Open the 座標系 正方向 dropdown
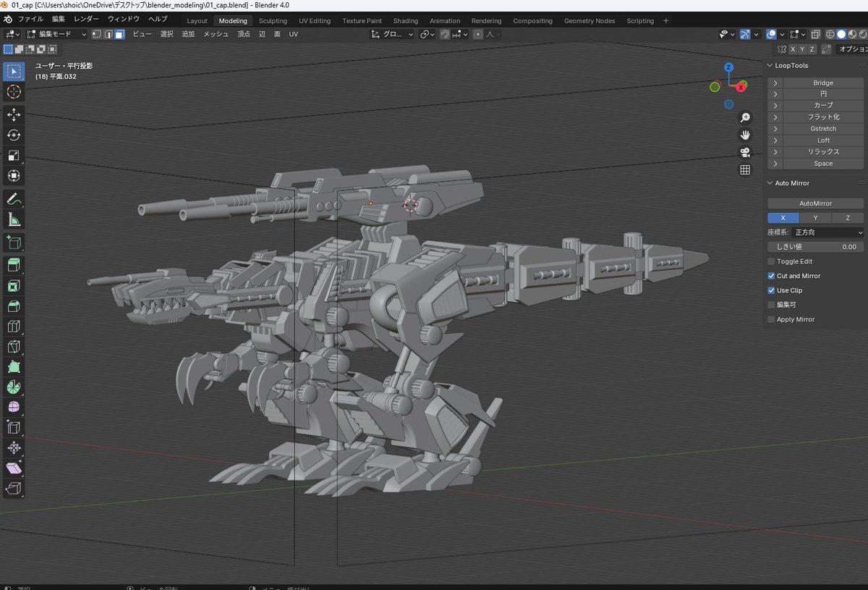This screenshot has height=590, width=868. coord(828,232)
